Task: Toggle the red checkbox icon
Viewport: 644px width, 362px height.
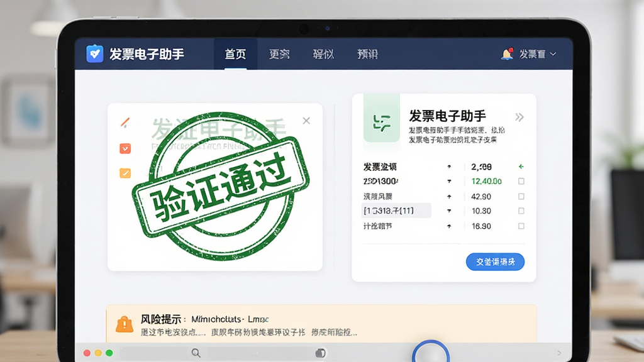Action: [x=125, y=148]
